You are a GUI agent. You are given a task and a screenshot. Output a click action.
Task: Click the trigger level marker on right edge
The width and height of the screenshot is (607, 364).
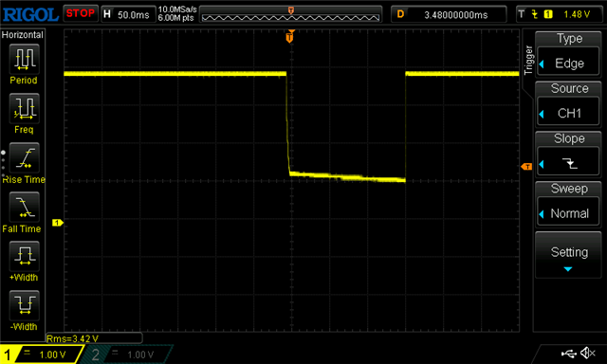click(x=526, y=166)
